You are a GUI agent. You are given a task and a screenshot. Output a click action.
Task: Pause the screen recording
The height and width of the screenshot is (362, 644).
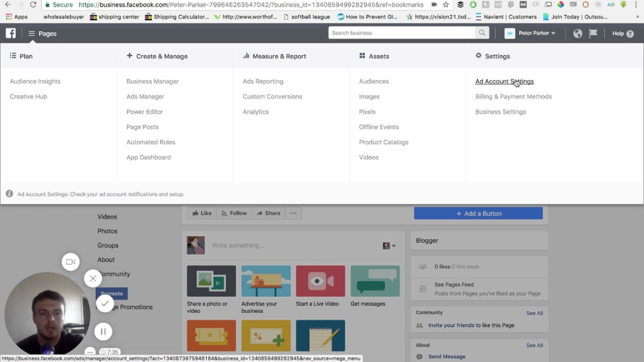103,331
